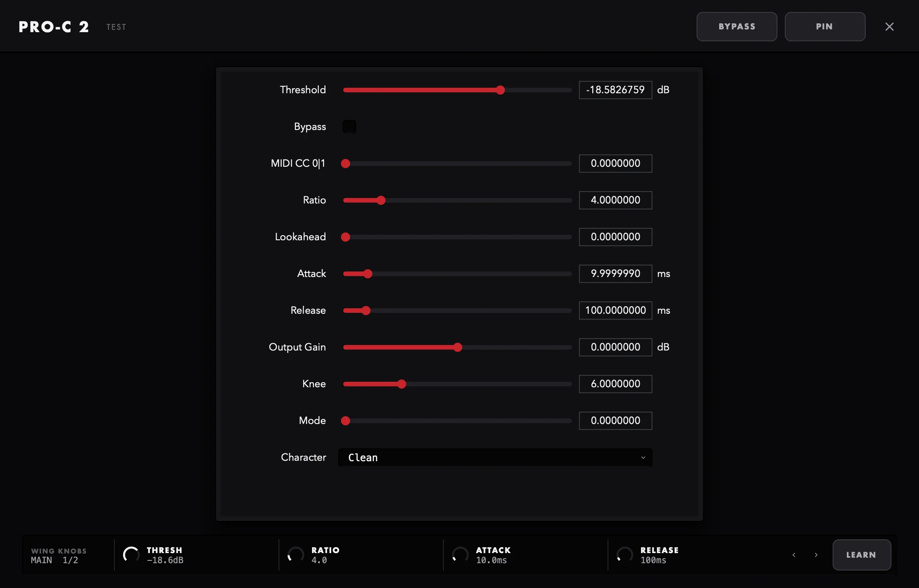The image size is (919, 588).
Task: Click the Knee slider handle
Action: [402, 384]
